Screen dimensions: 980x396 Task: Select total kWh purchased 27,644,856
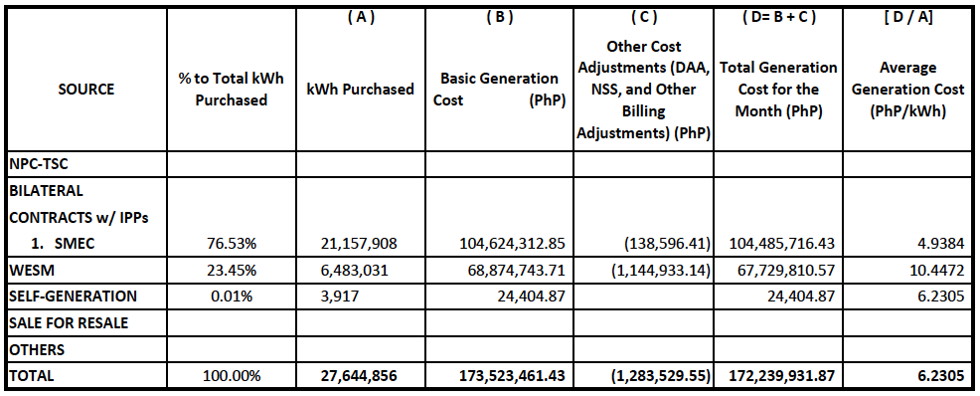coord(360,376)
